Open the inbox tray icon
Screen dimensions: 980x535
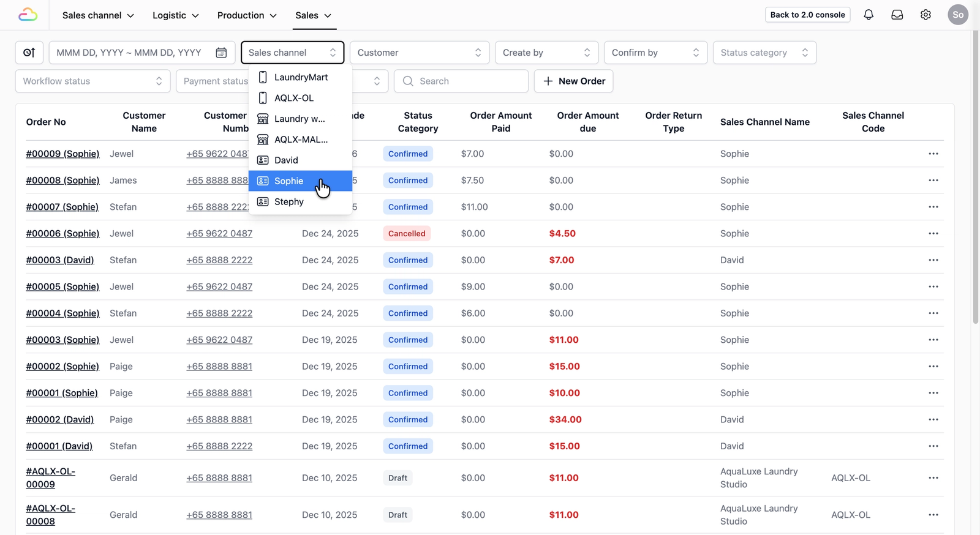pos(897,15)
